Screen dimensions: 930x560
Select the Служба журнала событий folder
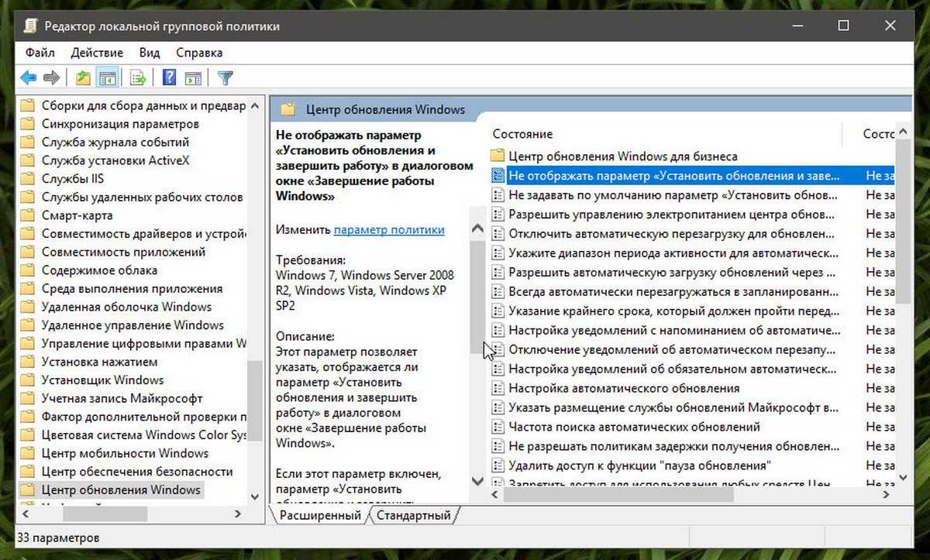115,143
